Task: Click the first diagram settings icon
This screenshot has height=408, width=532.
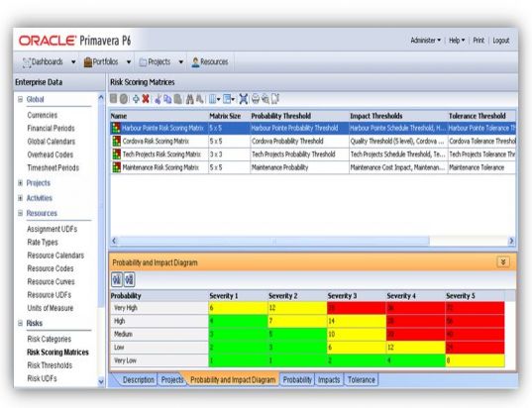Action: (x=117, y=280)
